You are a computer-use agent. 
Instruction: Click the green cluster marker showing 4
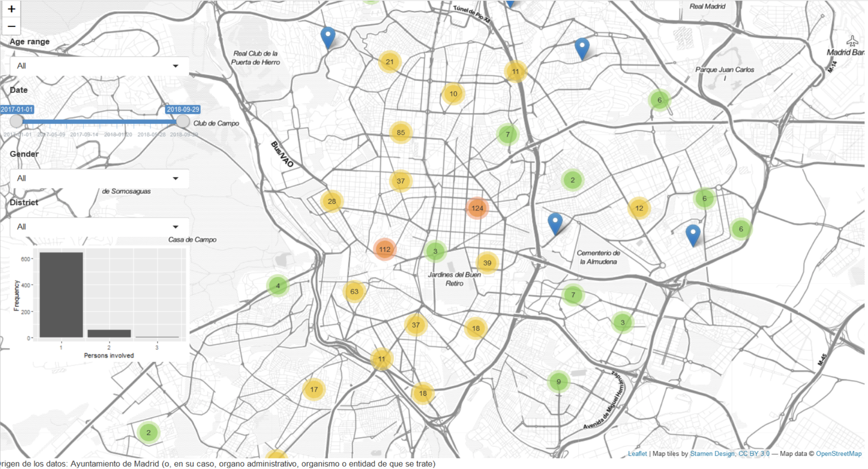[x=278, y=286]
